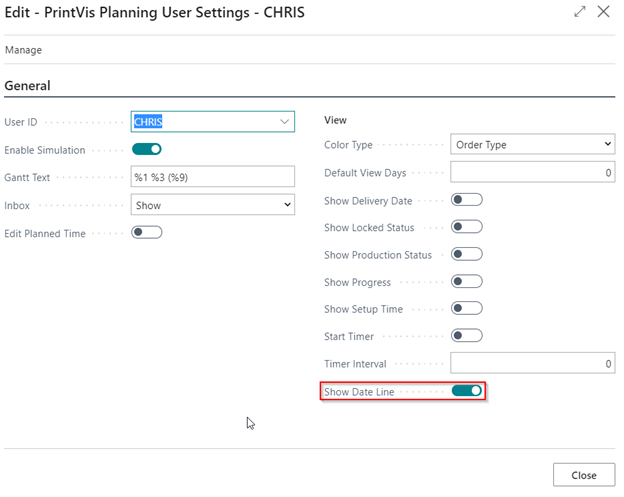
Task: Turn on Show Delivery Date
Action: point(467,200)
